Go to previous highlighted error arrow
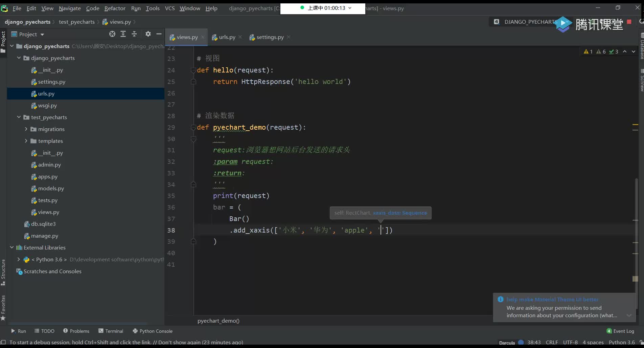This screenshot has height=348, width=644. pyautogui.click(x=625, y=51)
